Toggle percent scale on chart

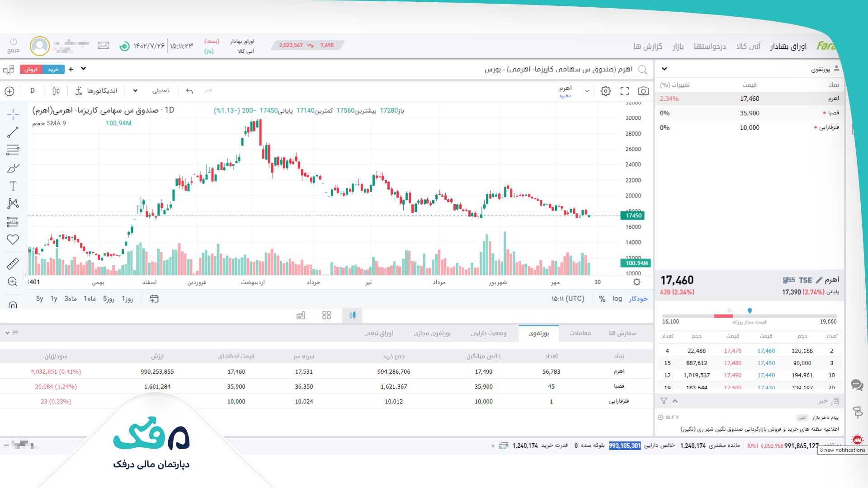[x=602, y=299]
